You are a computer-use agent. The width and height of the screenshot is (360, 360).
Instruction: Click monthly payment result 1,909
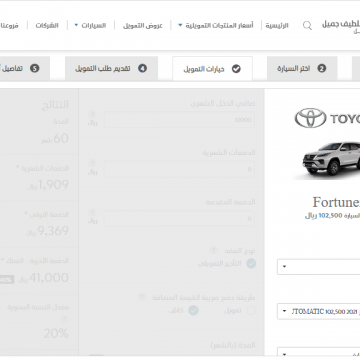pyautogui.click(x=48, y=185)
